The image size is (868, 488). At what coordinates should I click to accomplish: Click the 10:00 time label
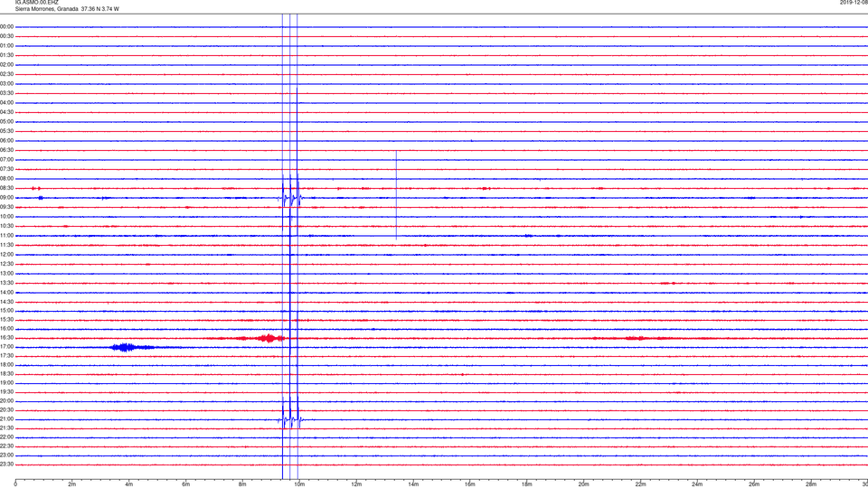(x=6, y=217)
